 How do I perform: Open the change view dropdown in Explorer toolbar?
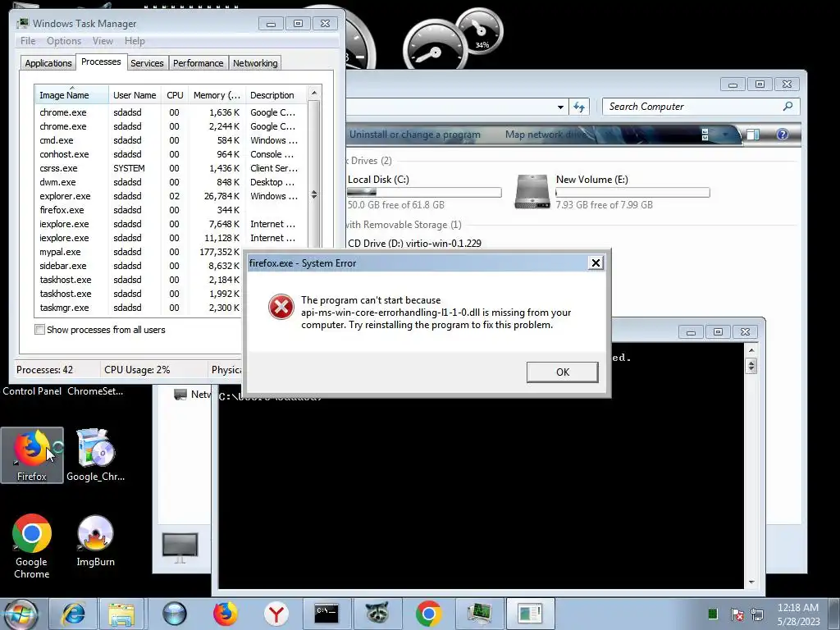(725, 135)
